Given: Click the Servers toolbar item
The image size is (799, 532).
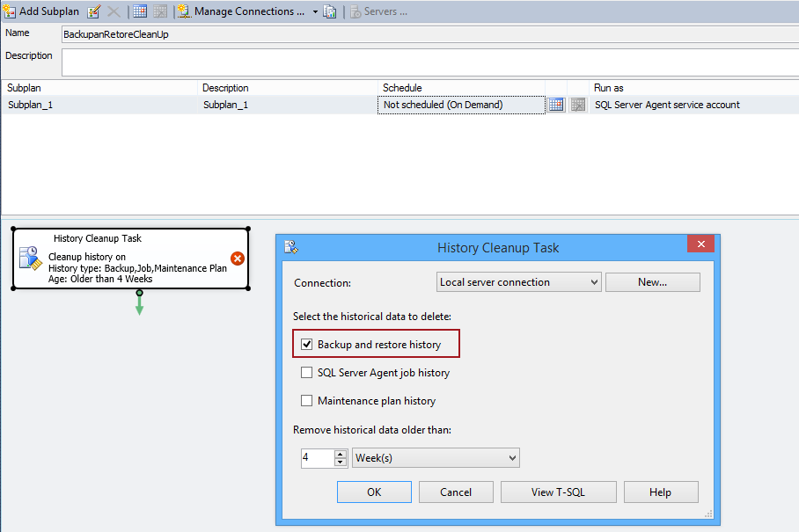Looking at the screenshot, I should (379, 11).
